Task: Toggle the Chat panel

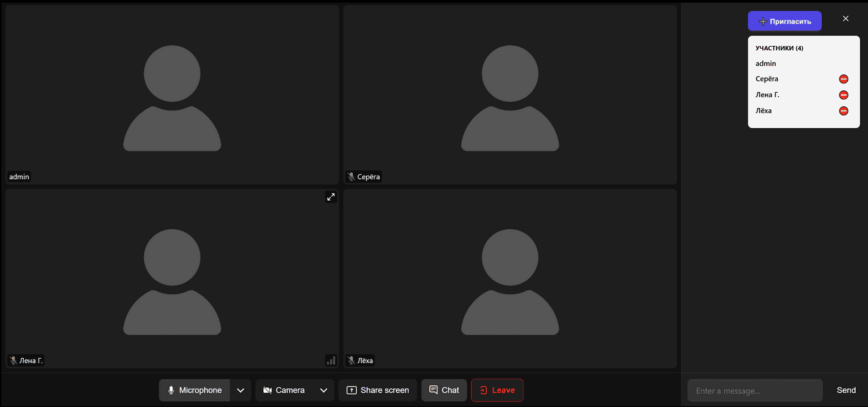Action: click(x=444, y=390)
